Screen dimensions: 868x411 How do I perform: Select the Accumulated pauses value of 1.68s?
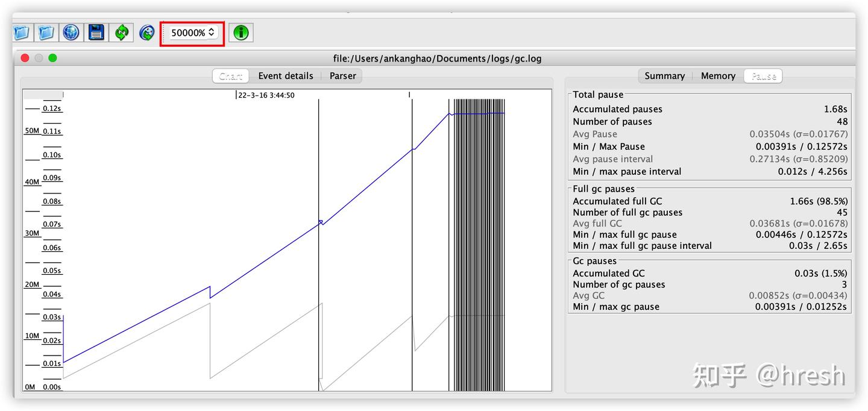click(836, 109)
